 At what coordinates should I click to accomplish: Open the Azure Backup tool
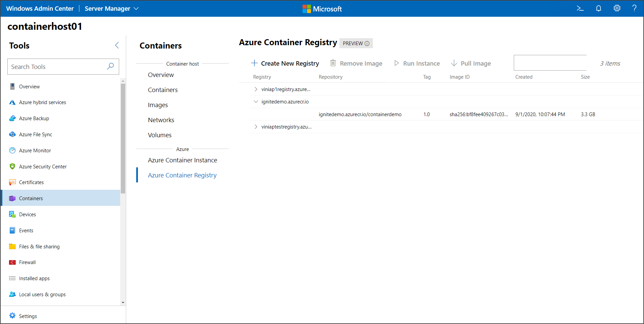[33, 118]
